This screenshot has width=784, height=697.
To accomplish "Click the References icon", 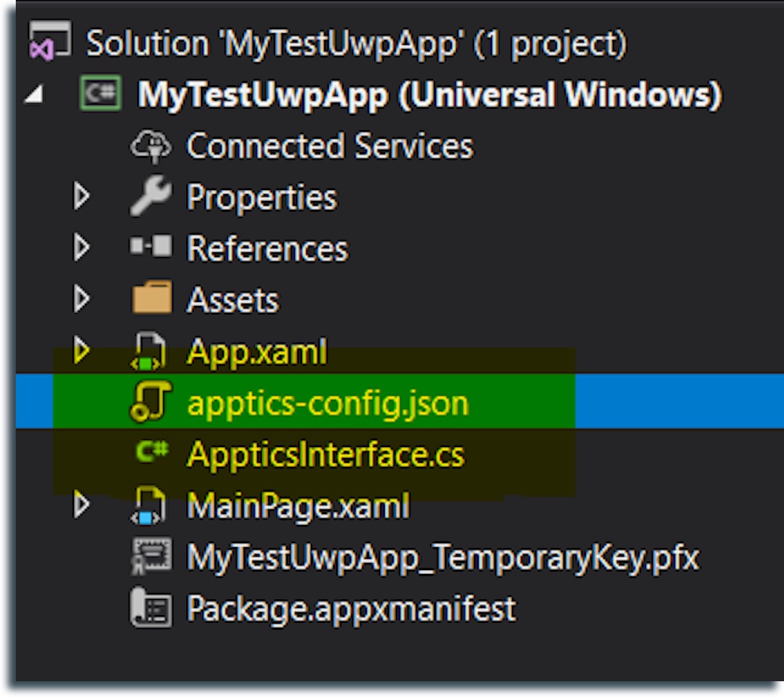I will pyautogui.click(x=150, y=248).
